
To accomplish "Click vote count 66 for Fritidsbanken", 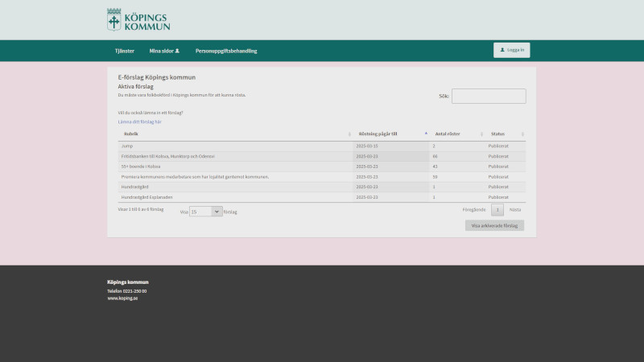I will pyautogui.click(x=435, y=156).
